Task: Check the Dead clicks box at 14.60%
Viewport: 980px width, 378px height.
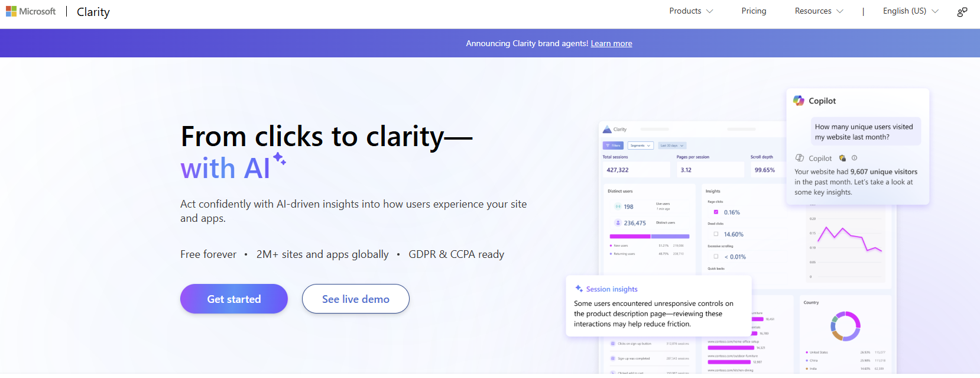Action: click(716, 234)
